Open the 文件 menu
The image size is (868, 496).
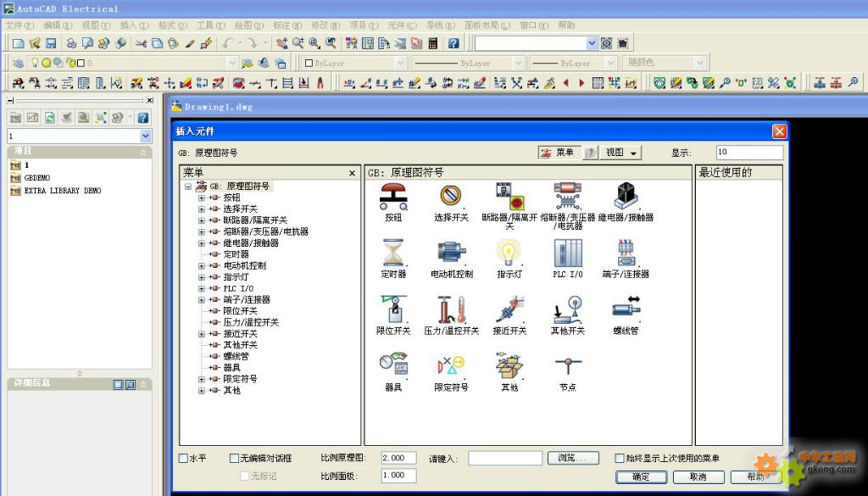click(20, 25)
